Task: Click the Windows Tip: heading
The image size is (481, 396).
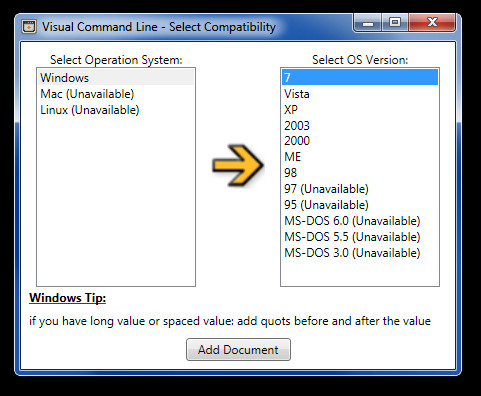Action: click(x=68, y=298)
